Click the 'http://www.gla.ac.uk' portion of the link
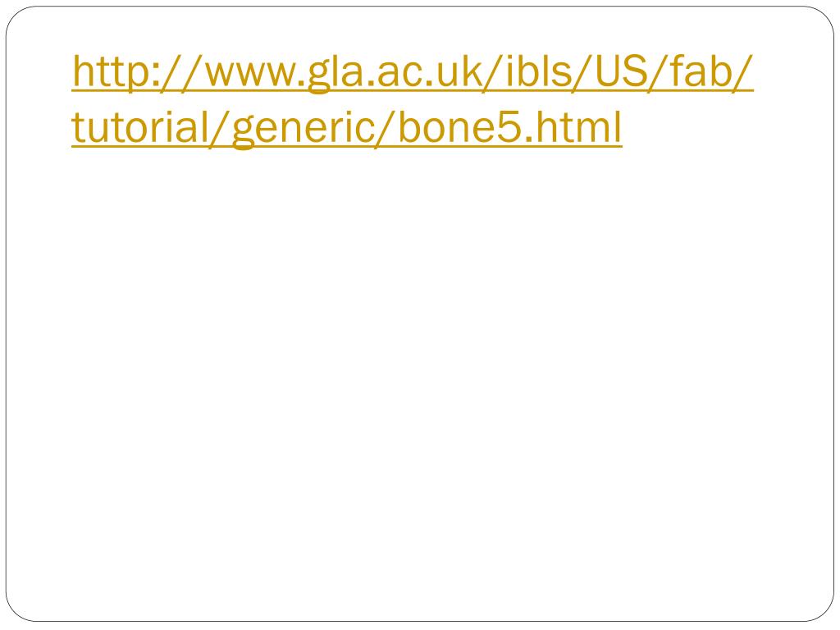This screenshot has height=630, width=840. (x=277, y=72)
